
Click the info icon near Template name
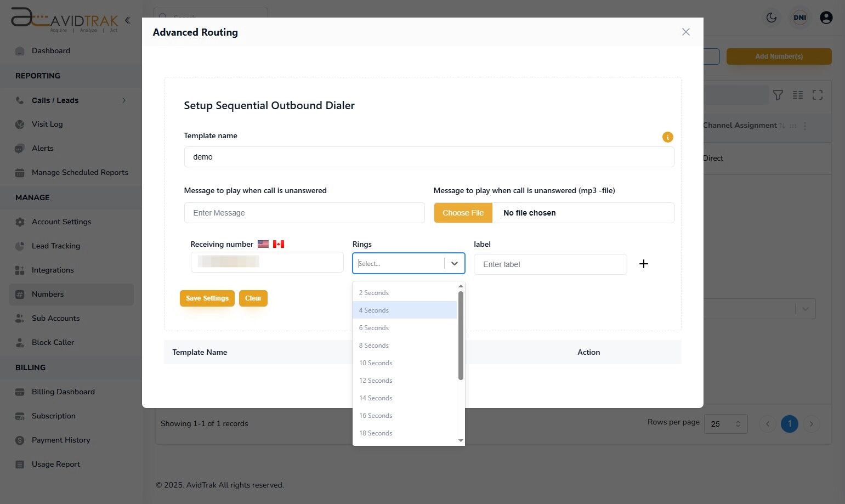pos(667,137)
